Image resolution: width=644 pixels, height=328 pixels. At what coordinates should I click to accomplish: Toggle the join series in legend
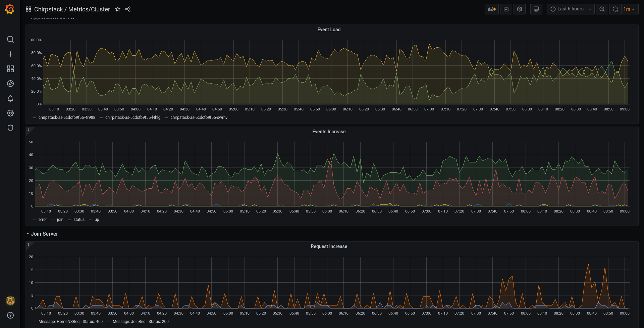click(x=60, y=220)
